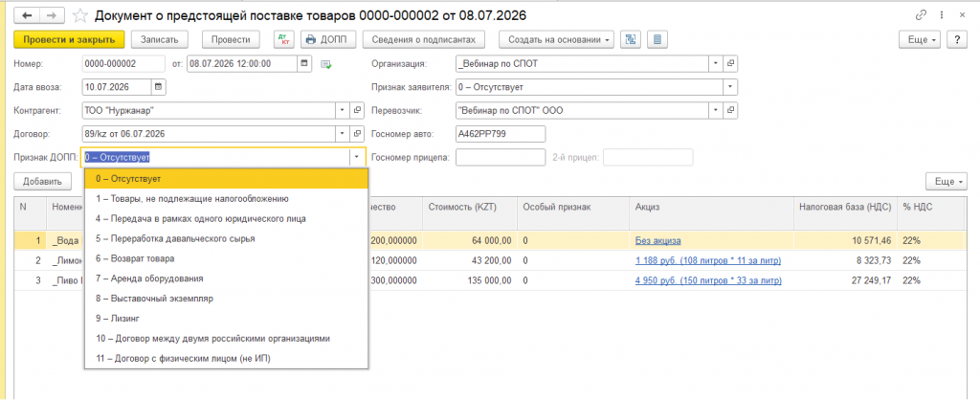Select 7 – Аренда оборудования

(226, 278)
